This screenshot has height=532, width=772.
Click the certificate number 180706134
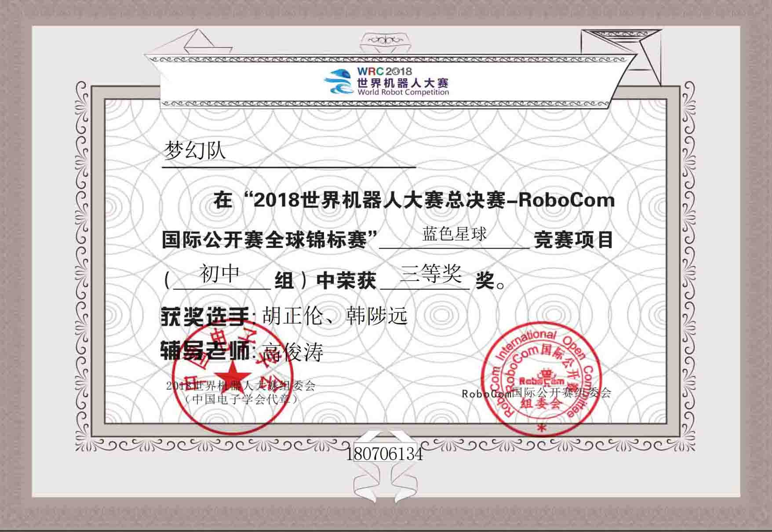385,453
